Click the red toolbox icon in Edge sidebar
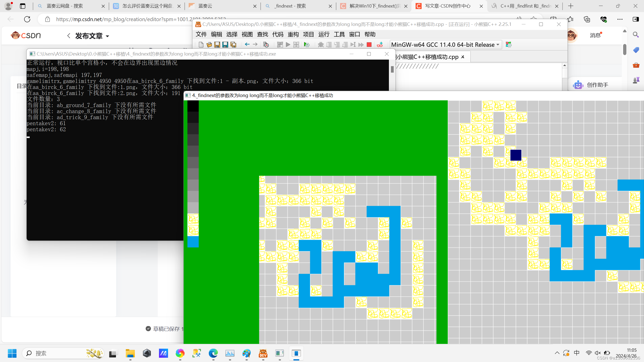644x362 pixels. (x=636, y=65)
